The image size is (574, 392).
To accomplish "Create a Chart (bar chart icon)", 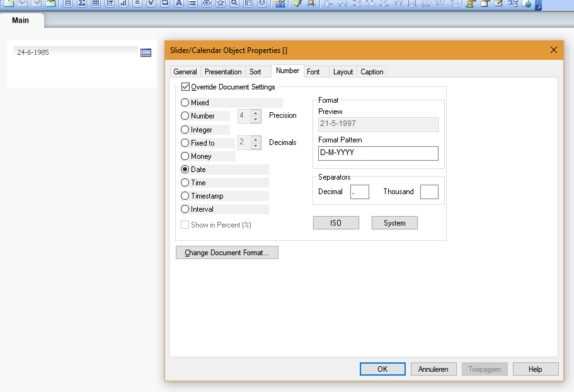I will pyautogui.click(x=123, y=3).
